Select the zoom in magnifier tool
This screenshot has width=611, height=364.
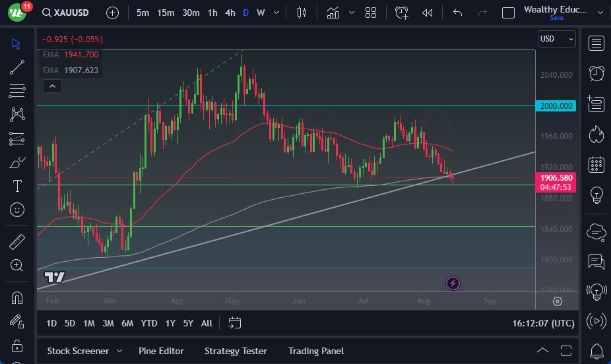coord(17,266)
